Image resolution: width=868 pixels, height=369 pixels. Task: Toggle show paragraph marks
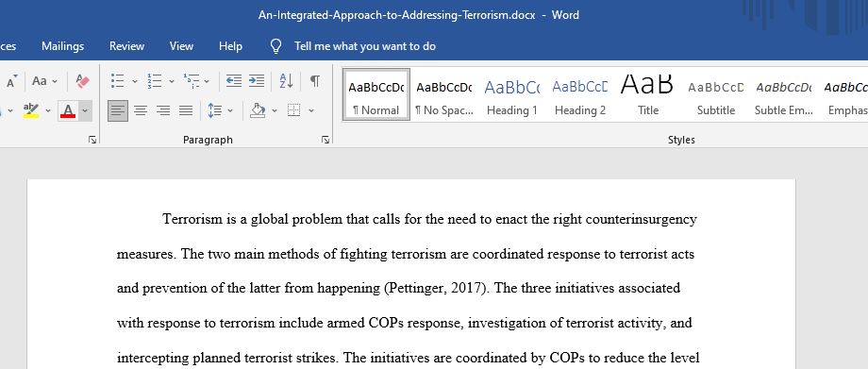[314, 81]
